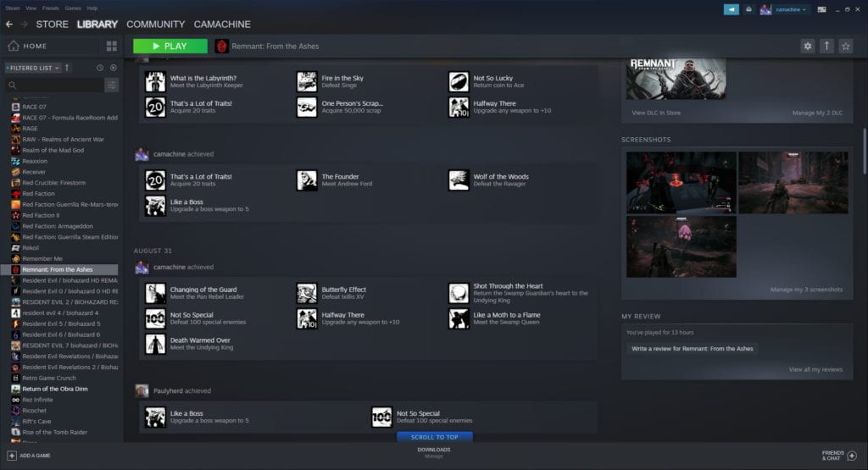Screen dimensions: 868x470
Task: Toggle sort by recent activity clock
Action: pyautogui.click(x=100, y=68)
